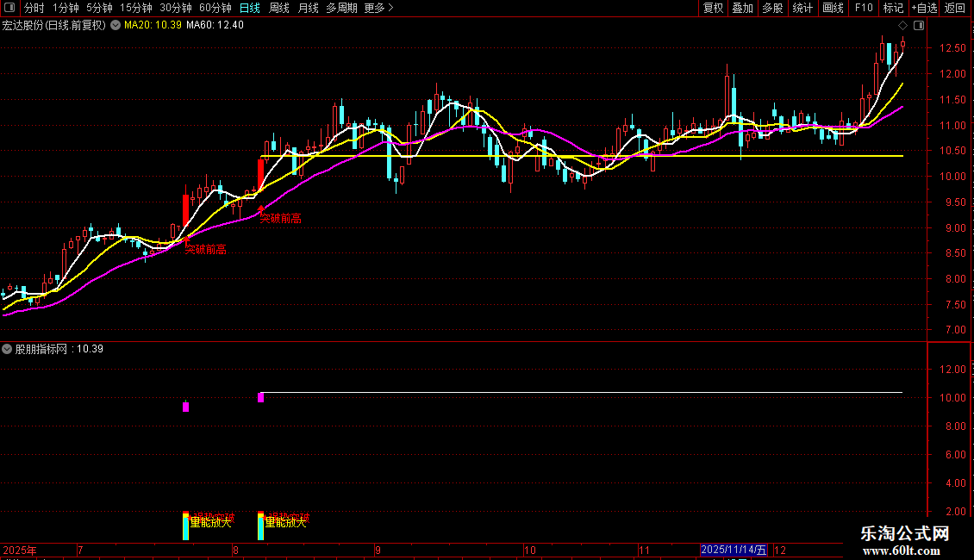Click the first 突破前高 signal label
Viewport: 974px width, 560px height.
tap(206, 249)
